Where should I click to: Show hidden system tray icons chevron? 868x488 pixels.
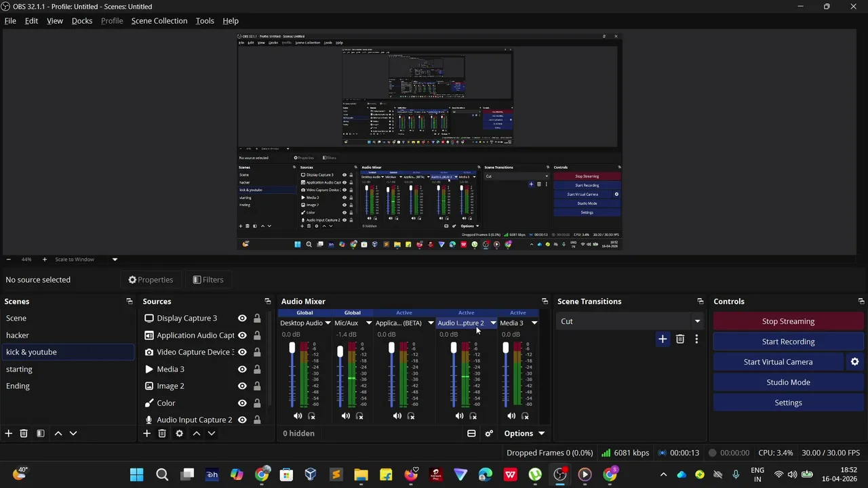(663, 474)
